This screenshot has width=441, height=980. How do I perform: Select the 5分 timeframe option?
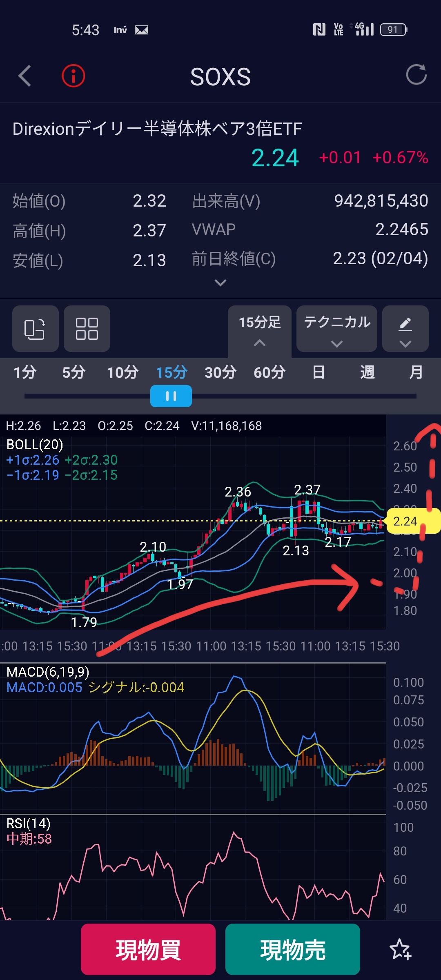click(74, 372)
